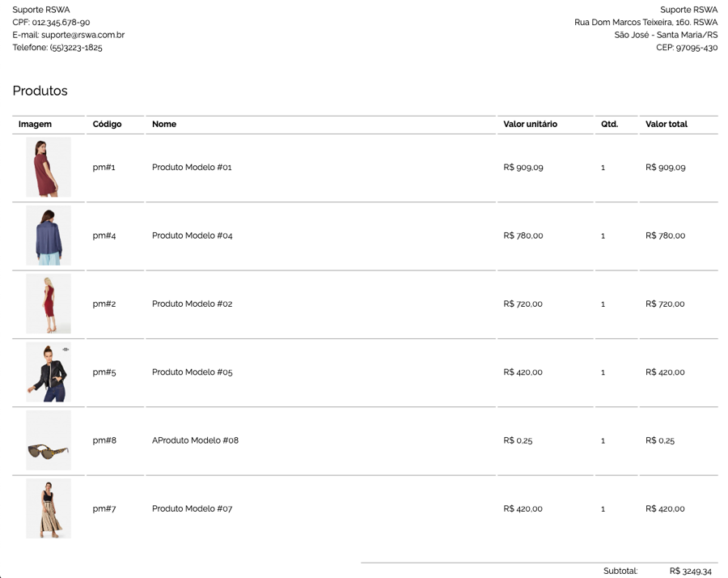This screenshot has width=728, height=578.
Task: Select the black jacket thumbnail pm#5
Action: pyautogui.click(x=49, y=372)
